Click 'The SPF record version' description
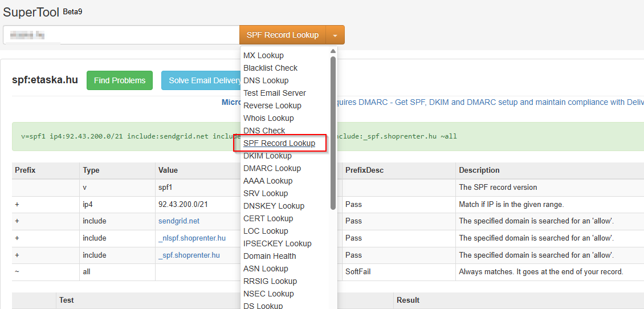644x309 pixels. click(498, 187)
